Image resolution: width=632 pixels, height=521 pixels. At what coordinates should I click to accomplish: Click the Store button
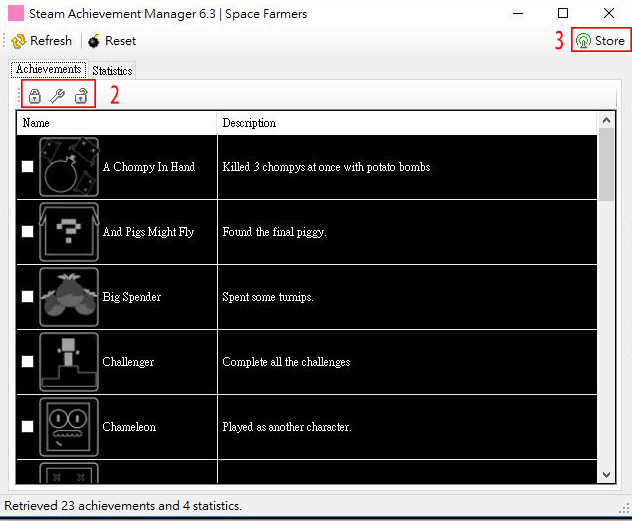[600, 40]
